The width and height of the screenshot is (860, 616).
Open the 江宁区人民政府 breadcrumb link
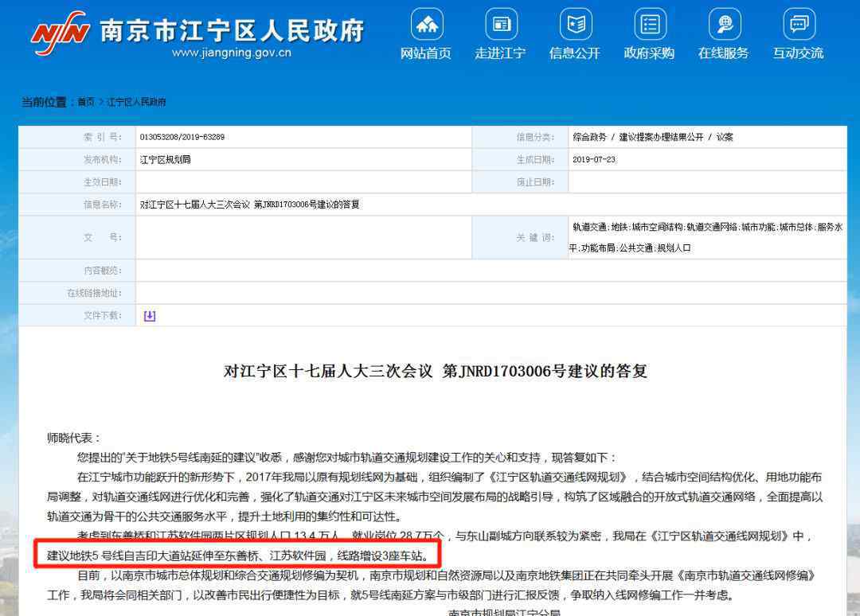pyautogui.click(x=136, y=103)
